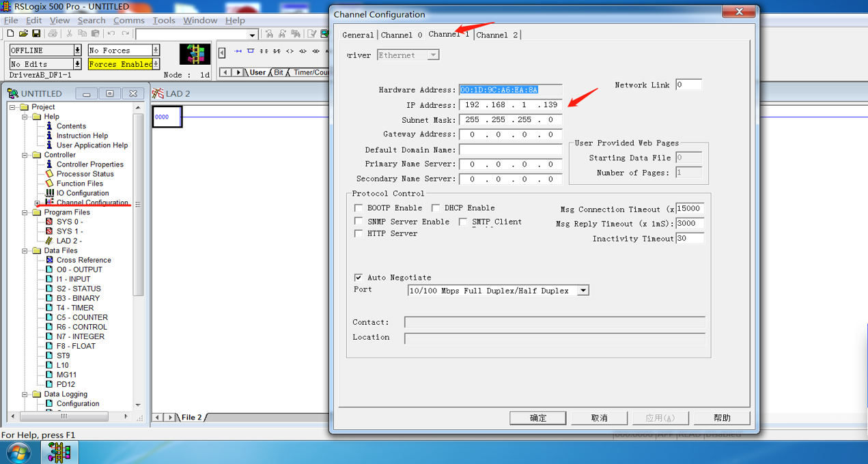Collapse the Controller folder node
Image resolution: width=868 pixels, height=464 pixels.
tap(25, 155)
